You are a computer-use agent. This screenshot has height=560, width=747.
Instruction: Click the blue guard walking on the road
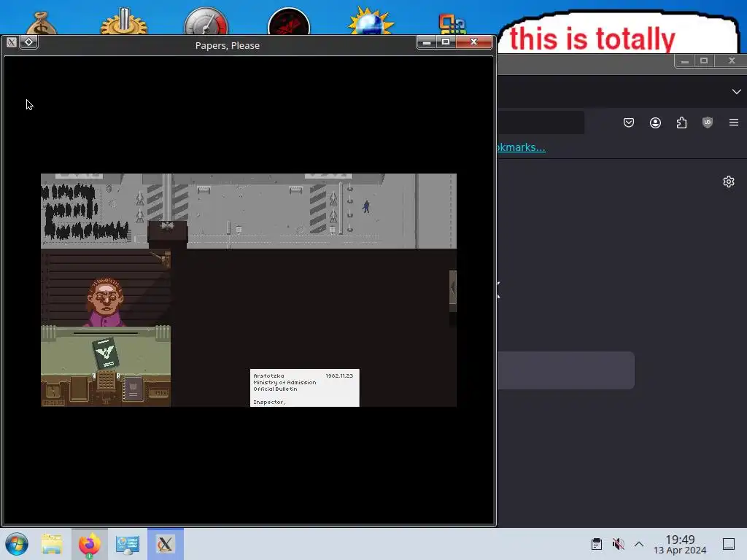click(366, 206)
